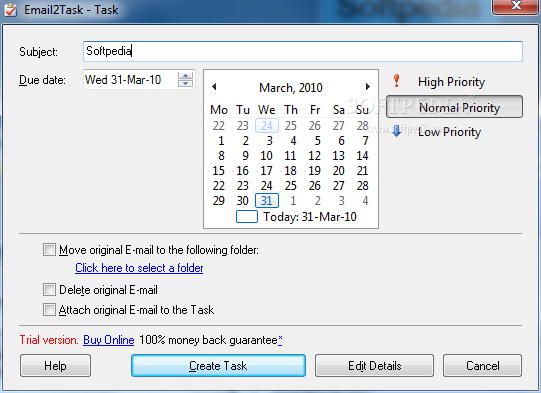This screenshot has height=393, width=541.
Task: Click the Email2Task app icon in title bar
Action: point(10,10)
